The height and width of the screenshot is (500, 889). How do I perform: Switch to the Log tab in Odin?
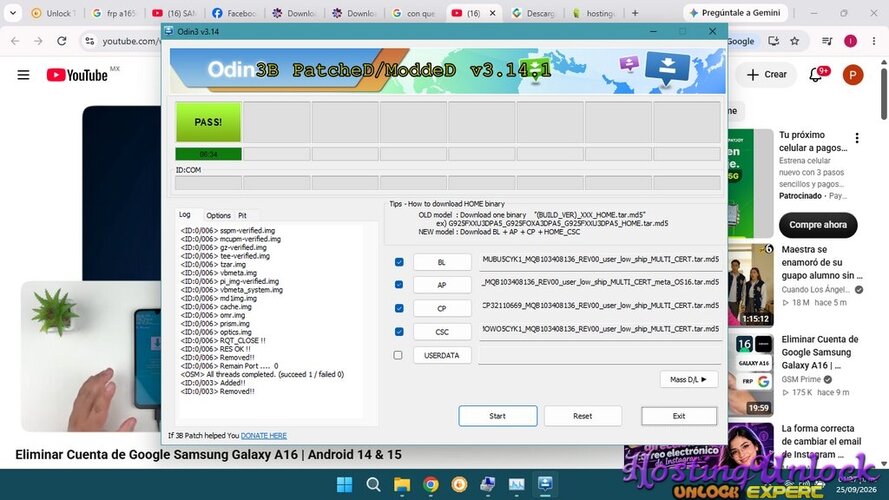point(185,214)
